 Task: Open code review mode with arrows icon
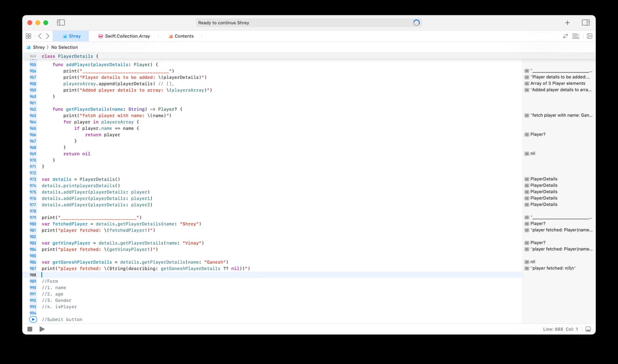[x=566, y=36]
